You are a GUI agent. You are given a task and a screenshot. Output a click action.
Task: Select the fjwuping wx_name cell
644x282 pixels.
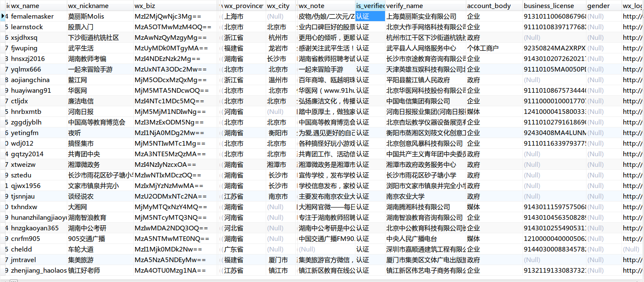[x=38, y=48]
